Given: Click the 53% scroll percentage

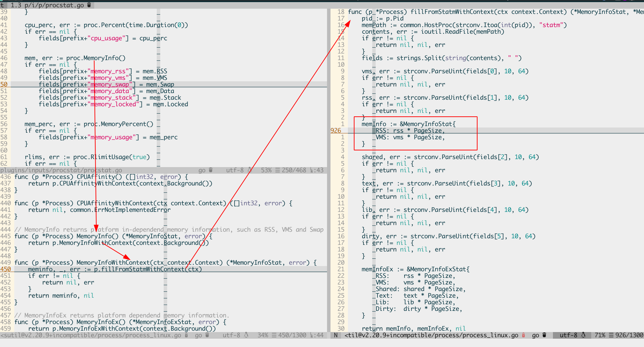Looking at the screenshot, I should [266, 170].
